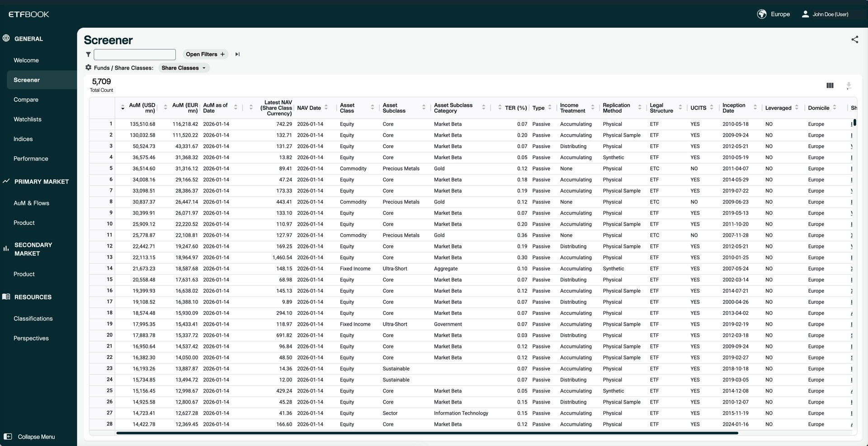Click the Government category cell in row 19
Image resolution: width=868 pixels, height=446 pixels.
coord(448,324)
